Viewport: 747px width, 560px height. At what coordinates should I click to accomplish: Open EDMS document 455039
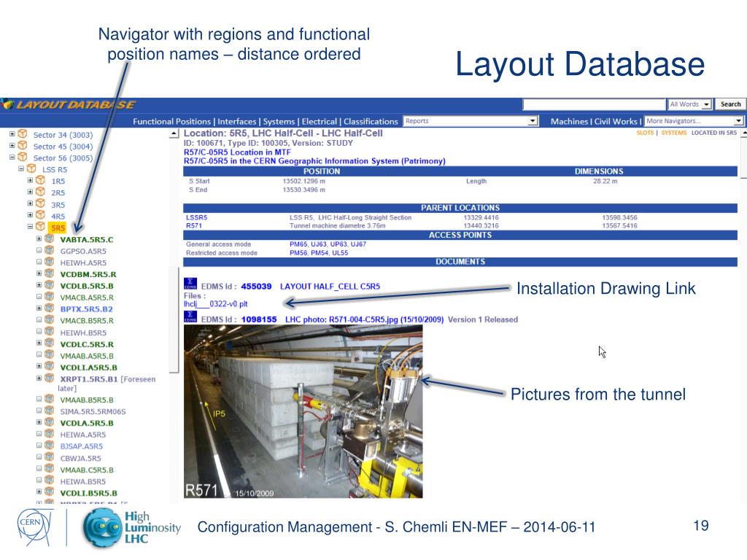coord(256,287)
